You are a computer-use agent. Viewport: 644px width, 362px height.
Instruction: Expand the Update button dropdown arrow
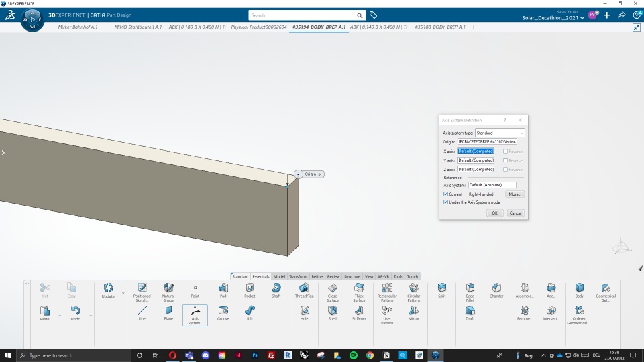tap(123, 293)
